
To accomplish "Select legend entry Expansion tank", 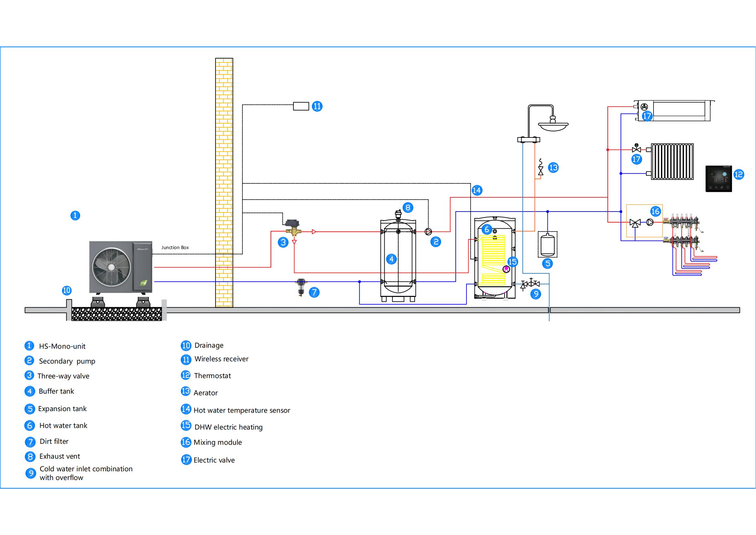I will point(62,409).
